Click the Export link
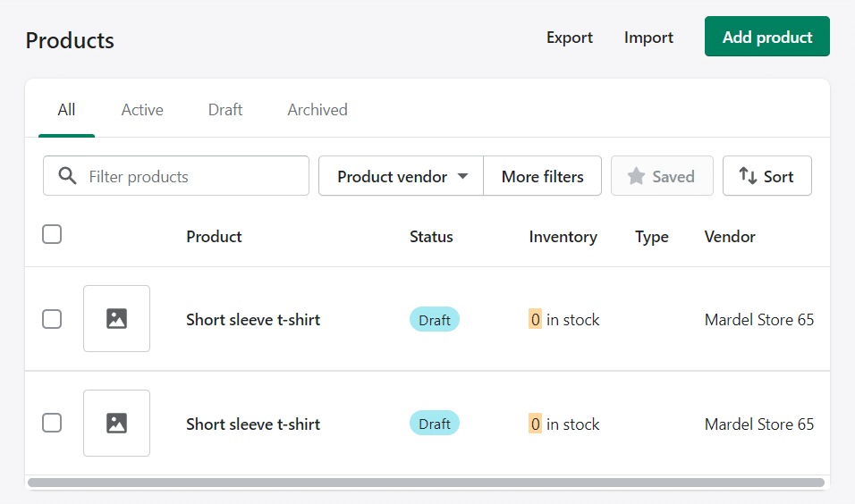Screen dimensions: 855x504 pos(570,38)
